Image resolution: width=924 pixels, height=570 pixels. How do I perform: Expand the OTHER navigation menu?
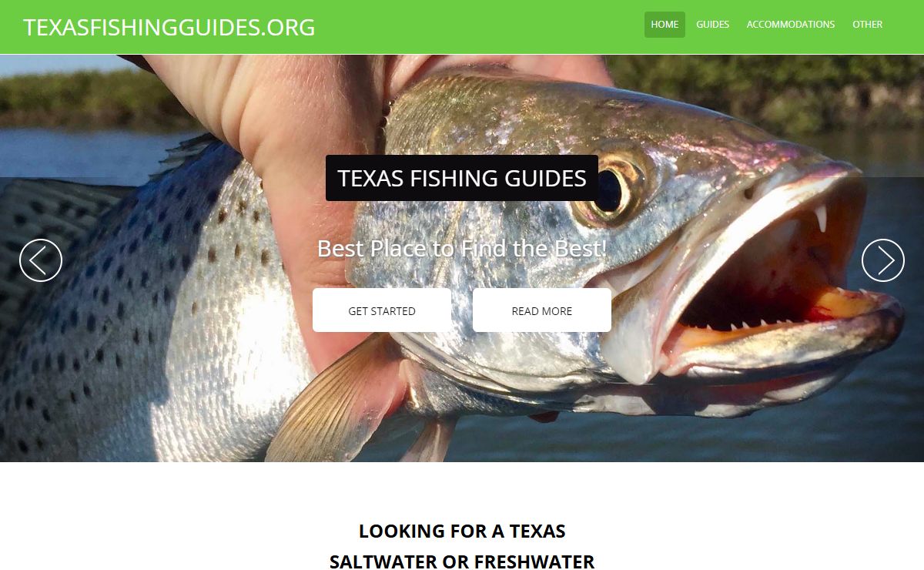click(x=868, y=25)
